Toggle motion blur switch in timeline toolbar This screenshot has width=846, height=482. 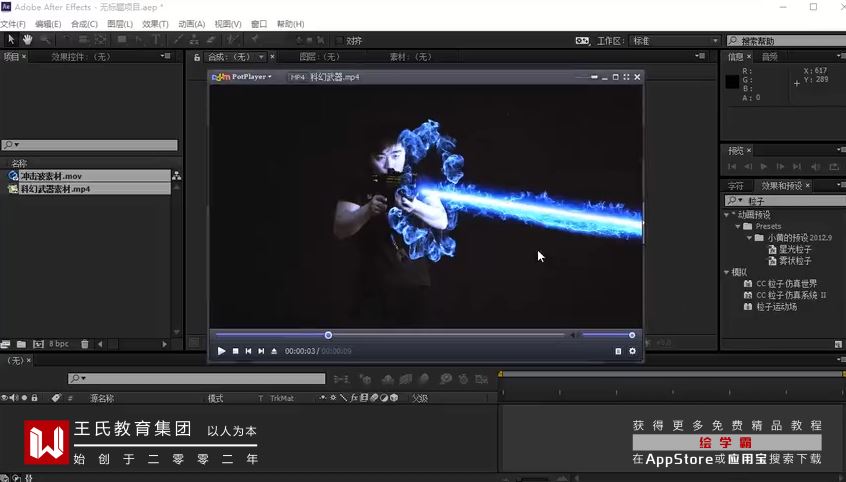coord(425,379)
